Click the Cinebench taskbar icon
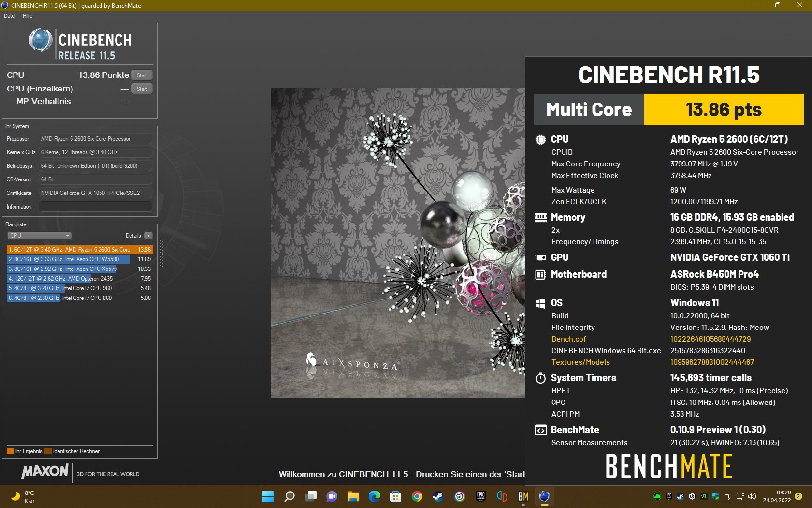This screenshot has width=812, height=508. click(545, 496)
